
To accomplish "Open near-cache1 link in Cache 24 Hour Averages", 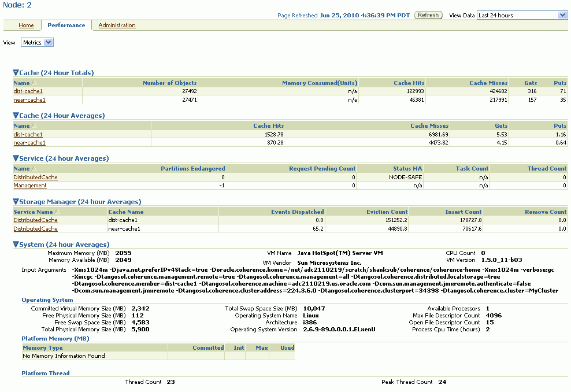I will pyautogui.click(x=29, y=142).
